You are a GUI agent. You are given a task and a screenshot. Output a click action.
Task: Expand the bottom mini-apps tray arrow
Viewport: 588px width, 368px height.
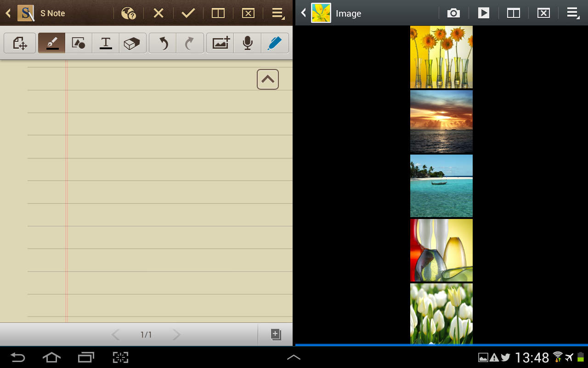[294, 357]
